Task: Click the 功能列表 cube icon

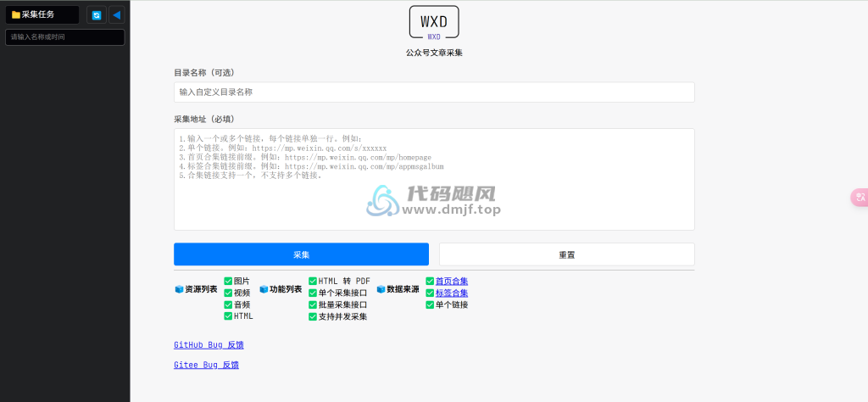Action: [x=264, y=289]
